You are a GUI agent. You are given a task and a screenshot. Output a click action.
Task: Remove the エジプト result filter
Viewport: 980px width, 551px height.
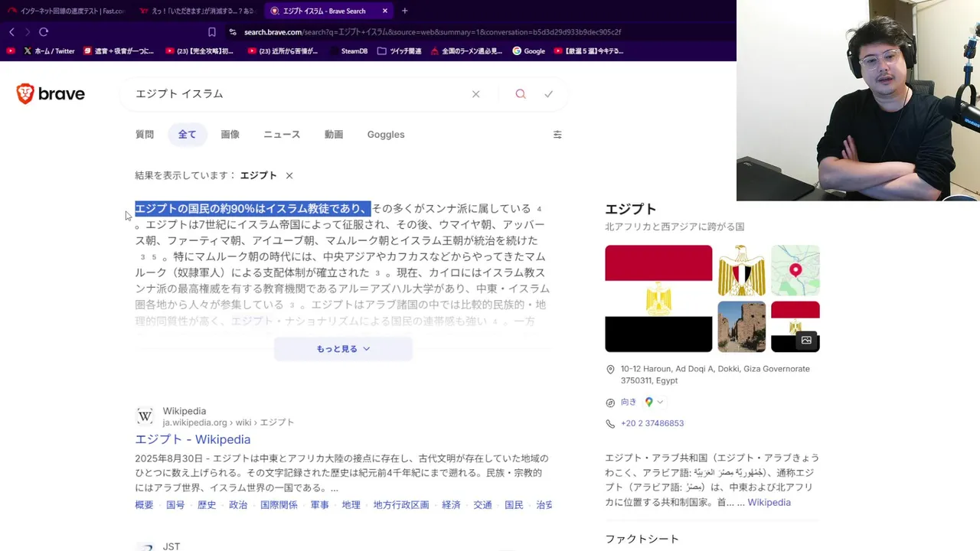point(289,175)
